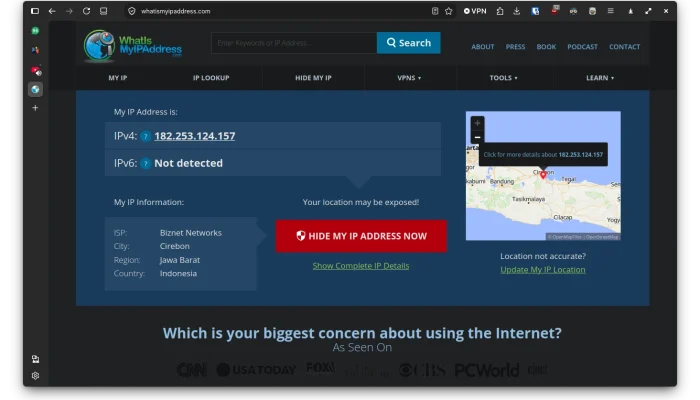
Task: Open the green vertical tab in the sidebar
Action: pyautogui.click(x=35, y=31)
